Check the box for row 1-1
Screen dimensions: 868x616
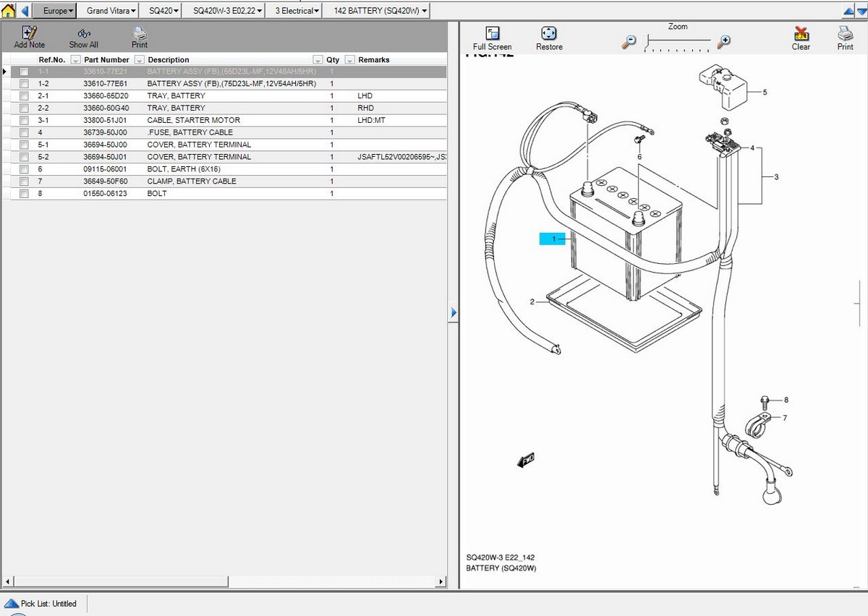pos(24,72)
